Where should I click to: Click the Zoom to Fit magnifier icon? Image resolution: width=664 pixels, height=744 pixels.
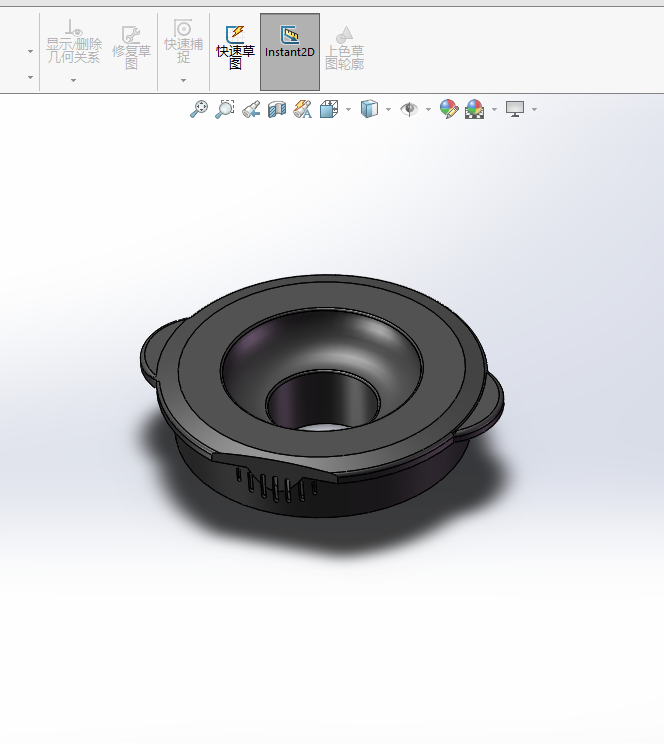pyautogui.click(x=199, y=109)
